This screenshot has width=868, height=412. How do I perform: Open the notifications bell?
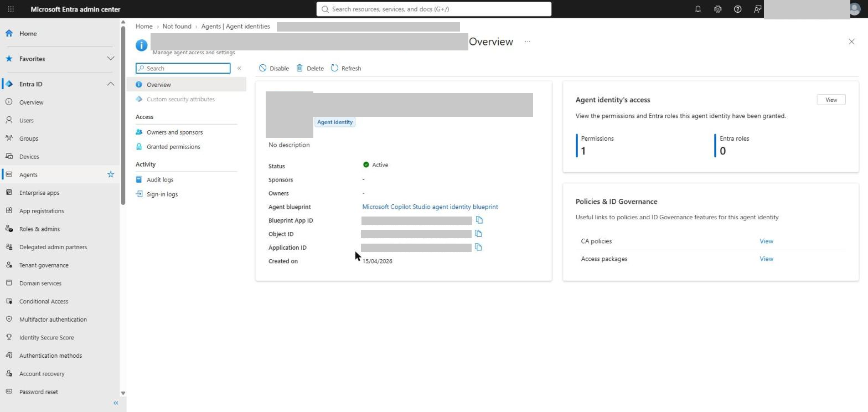point(698,9)
